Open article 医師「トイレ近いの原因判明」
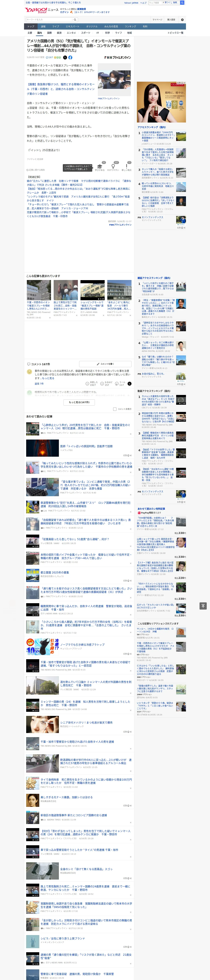The image size is (210, 980). [x=86, y=446]
